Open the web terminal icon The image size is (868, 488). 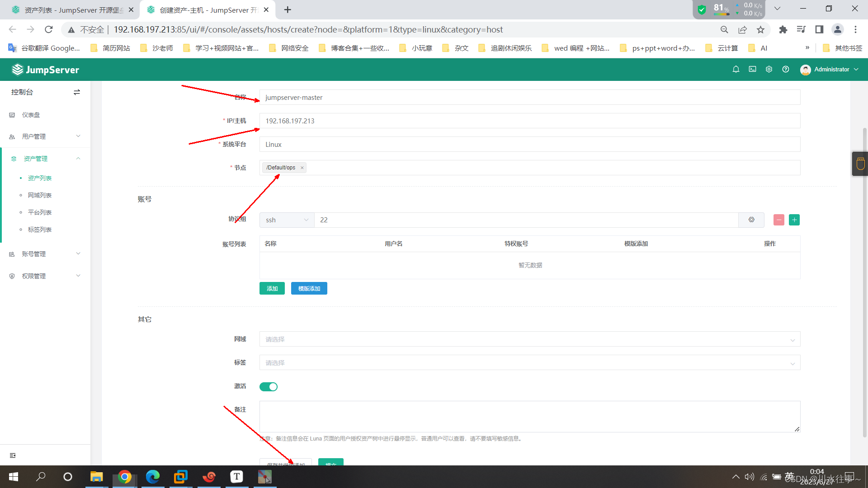pos(752,69)
